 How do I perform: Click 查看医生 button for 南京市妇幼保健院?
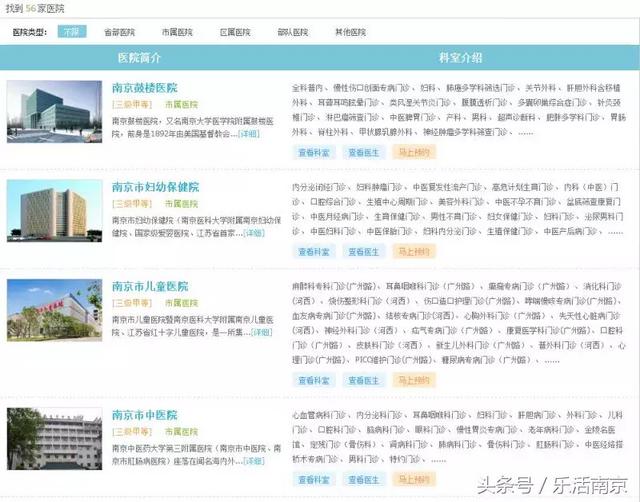coord(364,252)
